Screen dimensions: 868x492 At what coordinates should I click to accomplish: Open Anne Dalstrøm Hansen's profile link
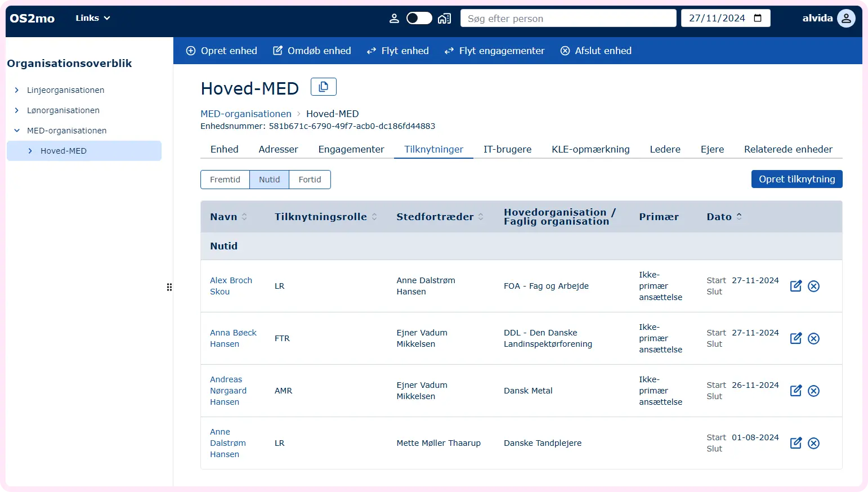click(228, 443)
